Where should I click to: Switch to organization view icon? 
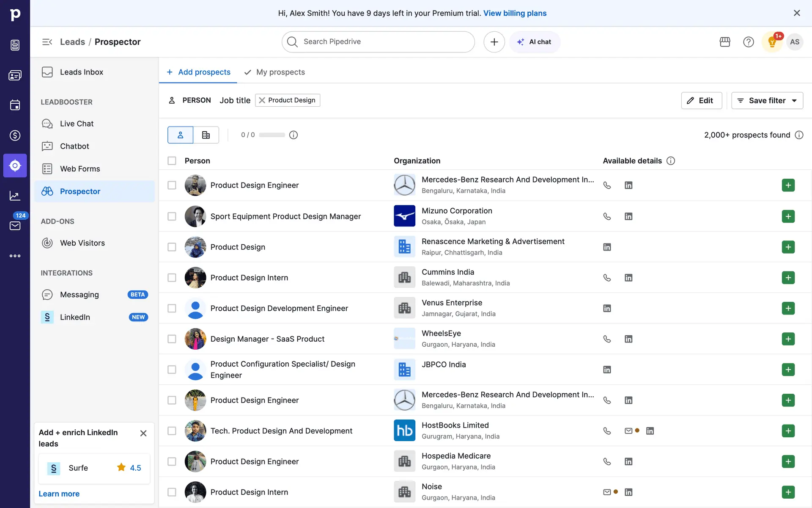(206, 135)
